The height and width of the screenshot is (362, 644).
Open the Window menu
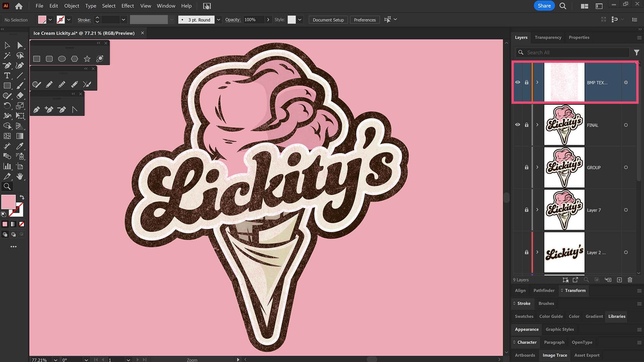166,6
